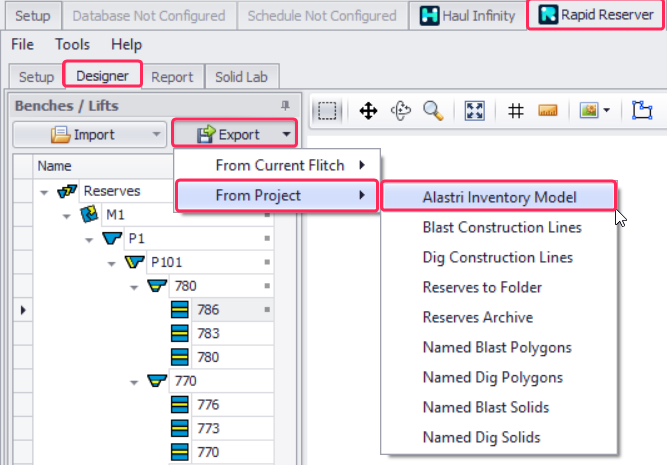Choose Reserves Archive export

pyautogui.click(x=499, y=317)
